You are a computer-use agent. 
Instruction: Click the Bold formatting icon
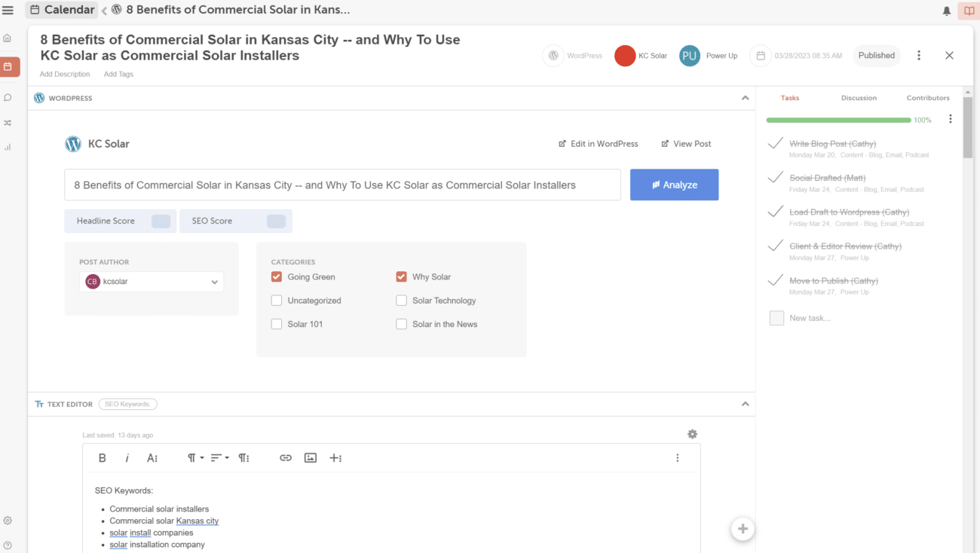click(x=103, y=458)
